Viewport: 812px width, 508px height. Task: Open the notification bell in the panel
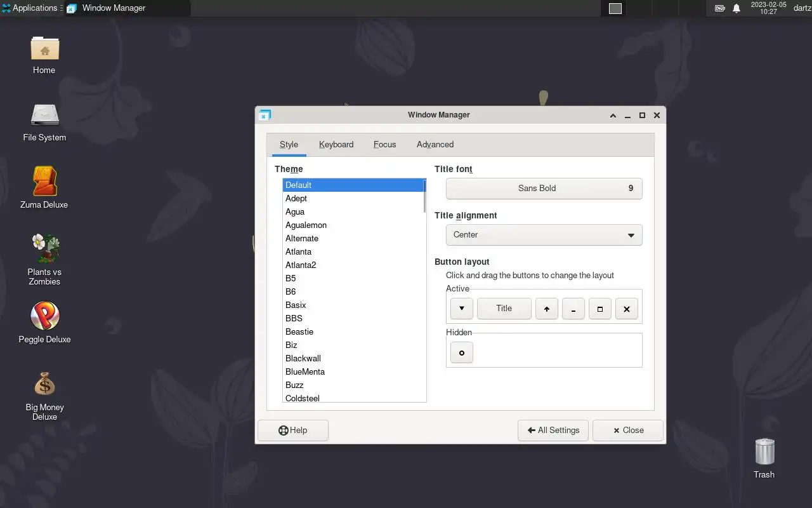pyautogui.click(x=737, y=8)
